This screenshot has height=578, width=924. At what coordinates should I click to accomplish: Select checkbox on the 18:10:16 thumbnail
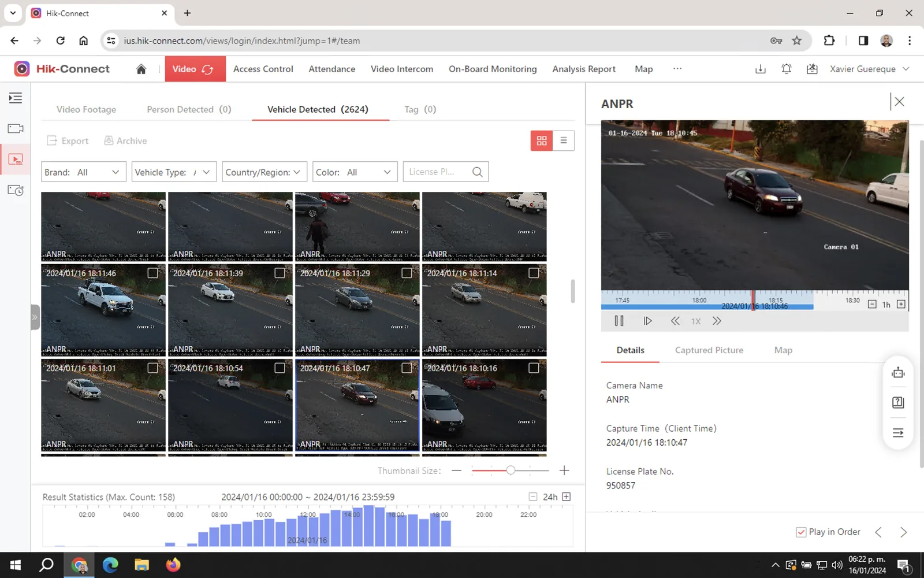pos(534,368)
